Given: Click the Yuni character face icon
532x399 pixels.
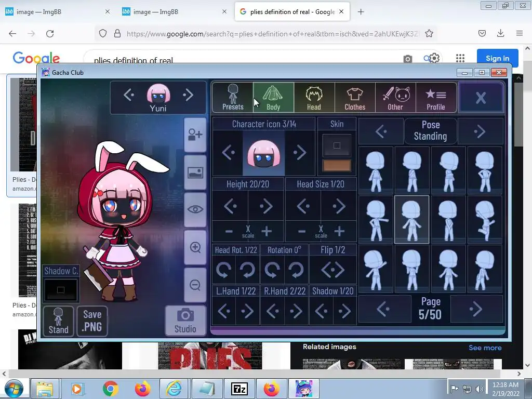Looking at the screenshot, I should point(158,94).
